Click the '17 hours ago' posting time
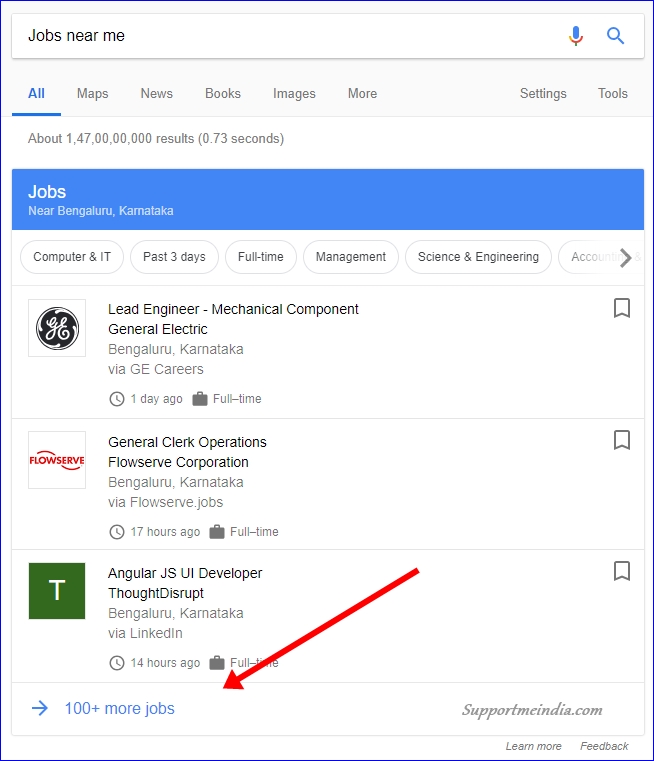The width and height of the screenshot is (654, 761). [x=165, y=532]
